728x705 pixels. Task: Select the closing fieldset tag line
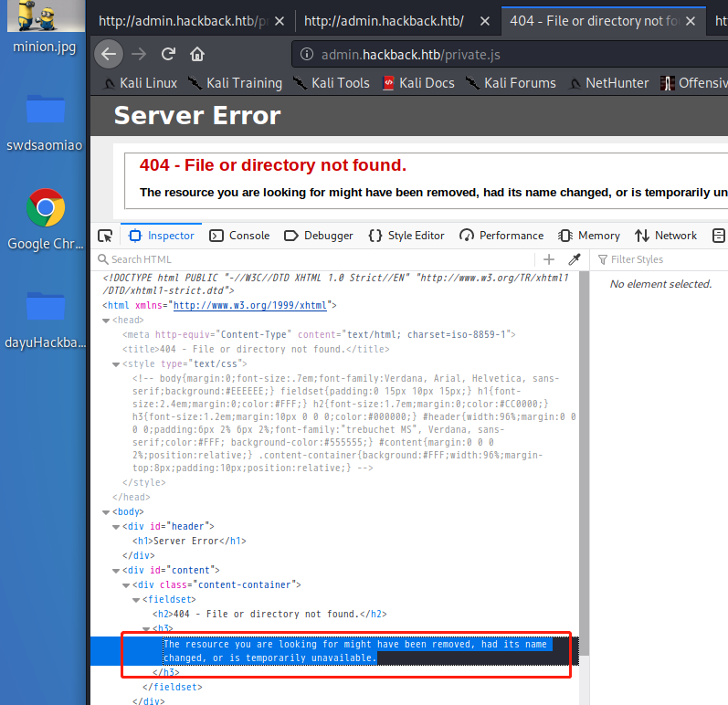[173, 687]
